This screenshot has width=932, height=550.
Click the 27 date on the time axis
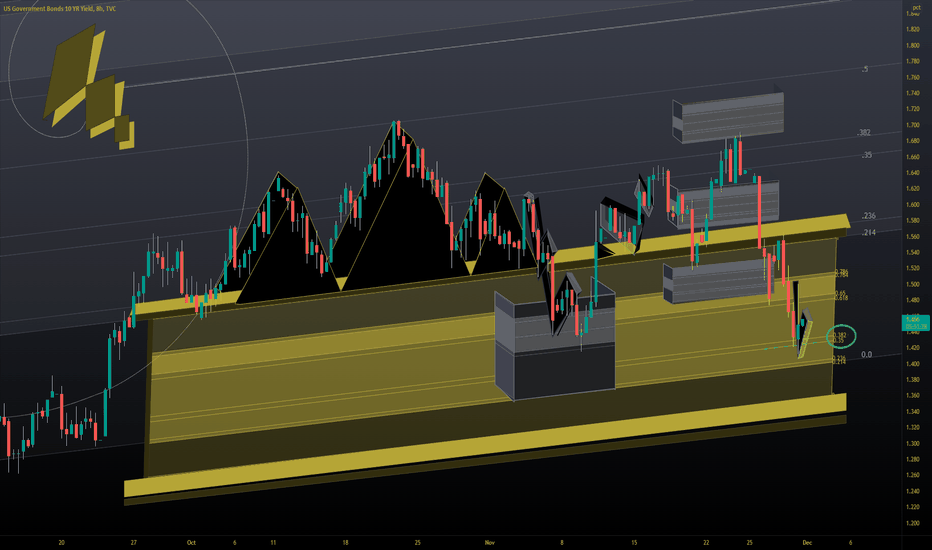134,542
